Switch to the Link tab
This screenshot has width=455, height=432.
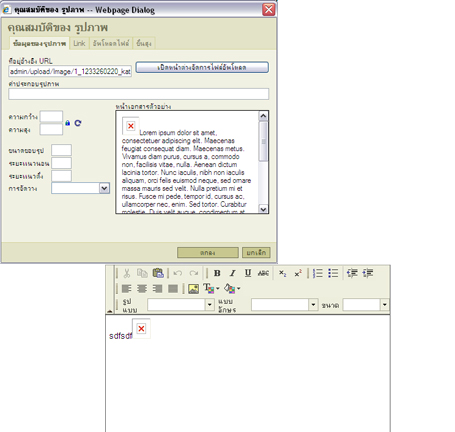(x=79, y=43)
